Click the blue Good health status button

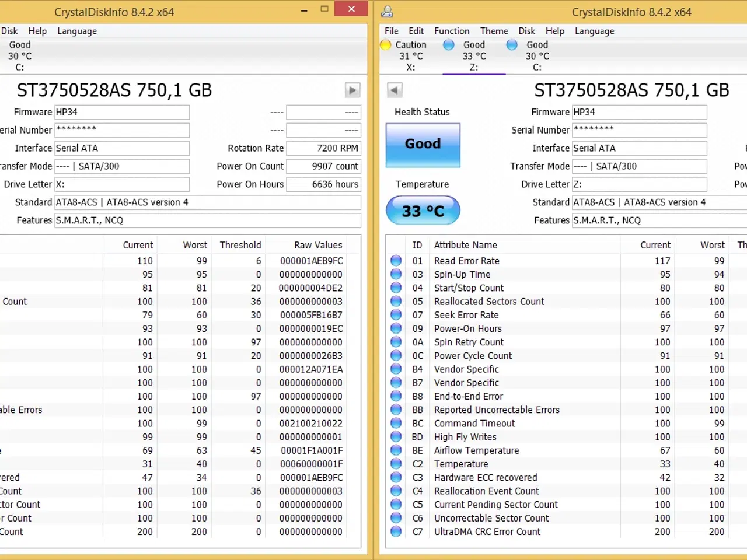pyautogui.click(x=423, y=144)
